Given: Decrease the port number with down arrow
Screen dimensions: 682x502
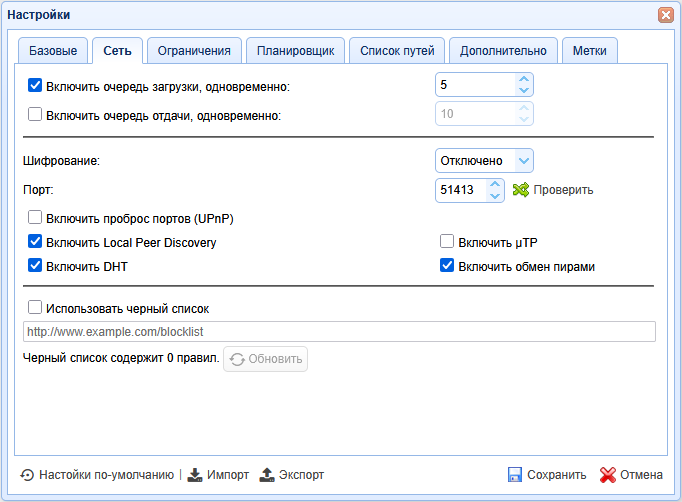Looking at the screenshot, I should tap(494, 196).
